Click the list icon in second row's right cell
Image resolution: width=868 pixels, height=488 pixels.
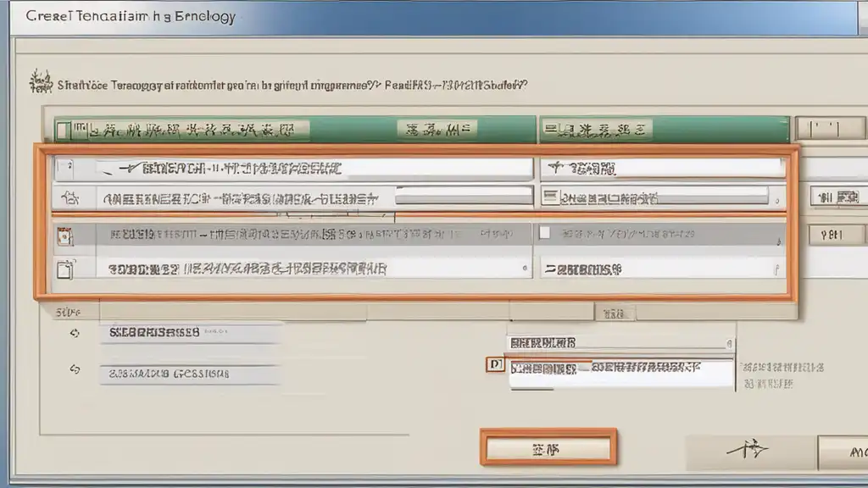click(x=550, y=196)
